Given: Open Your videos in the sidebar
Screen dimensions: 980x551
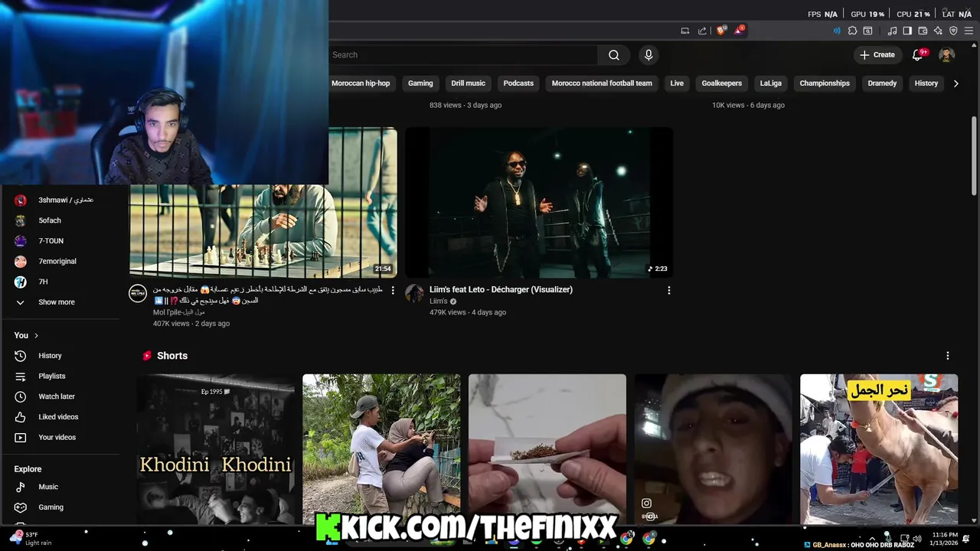Looking at the screenshot, I should coord(61,437).
